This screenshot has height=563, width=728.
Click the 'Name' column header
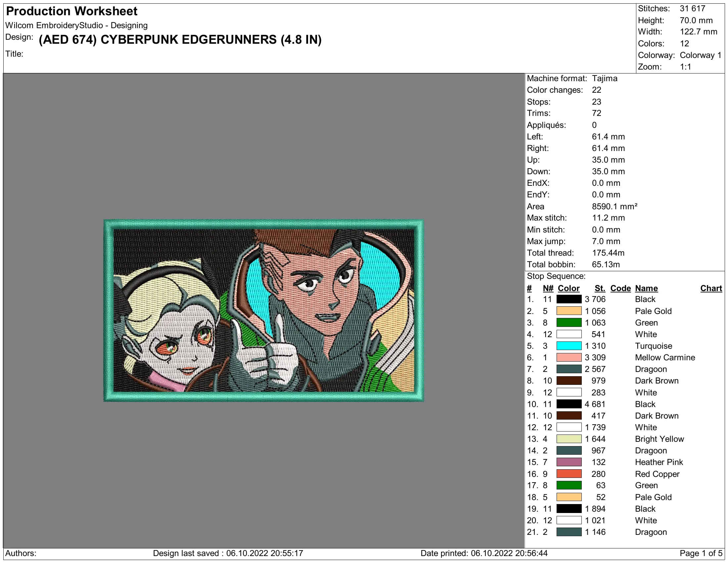point(646,288)
